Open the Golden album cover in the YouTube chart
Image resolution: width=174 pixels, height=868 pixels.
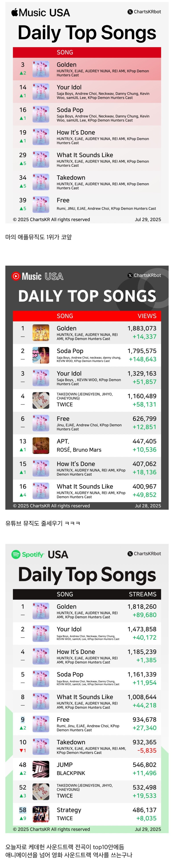(41, 333)
